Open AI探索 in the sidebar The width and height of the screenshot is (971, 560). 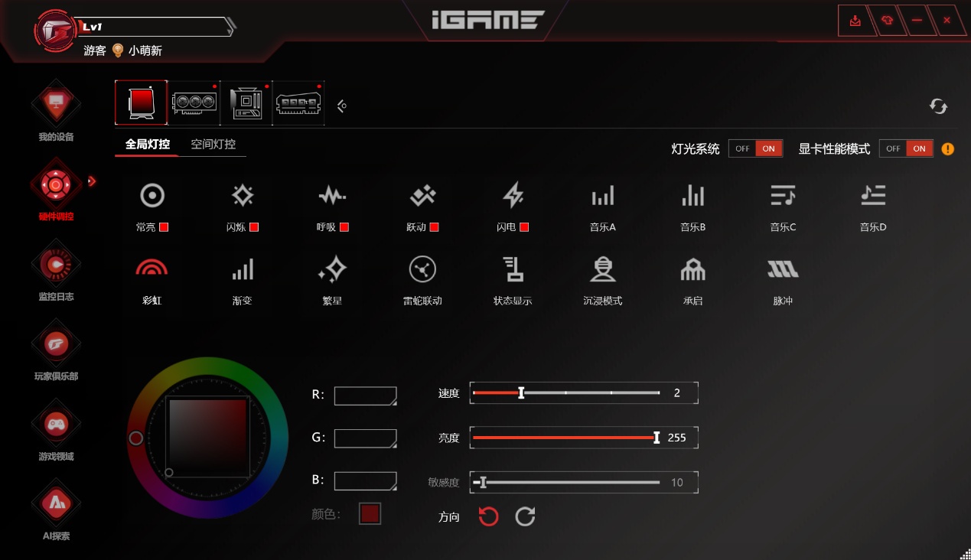(x=56, y=510)
